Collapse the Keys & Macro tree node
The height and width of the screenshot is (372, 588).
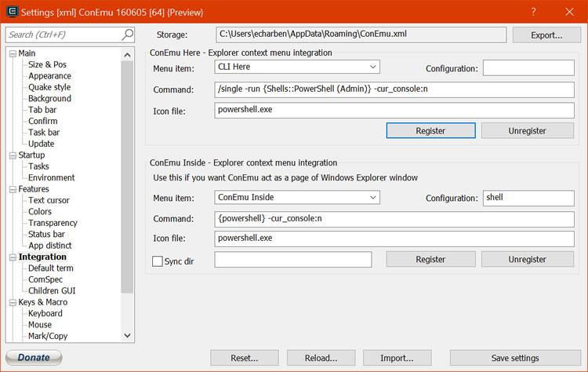tap(13, 303)
